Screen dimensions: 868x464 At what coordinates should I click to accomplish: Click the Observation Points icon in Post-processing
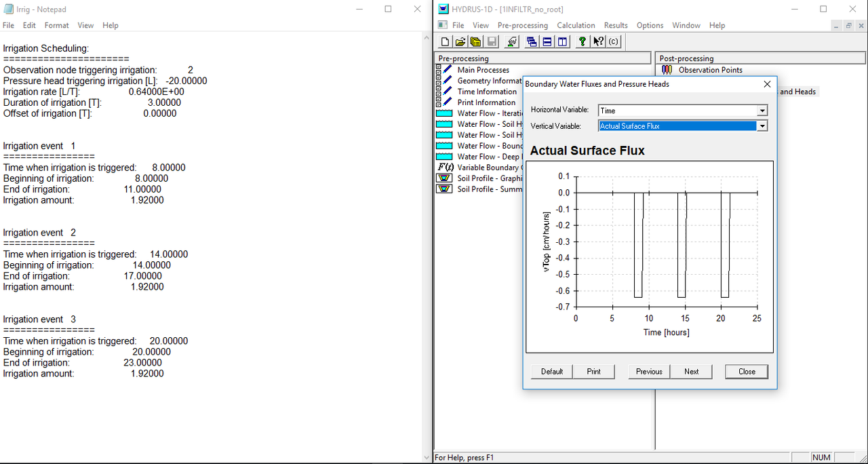[667, 69]
